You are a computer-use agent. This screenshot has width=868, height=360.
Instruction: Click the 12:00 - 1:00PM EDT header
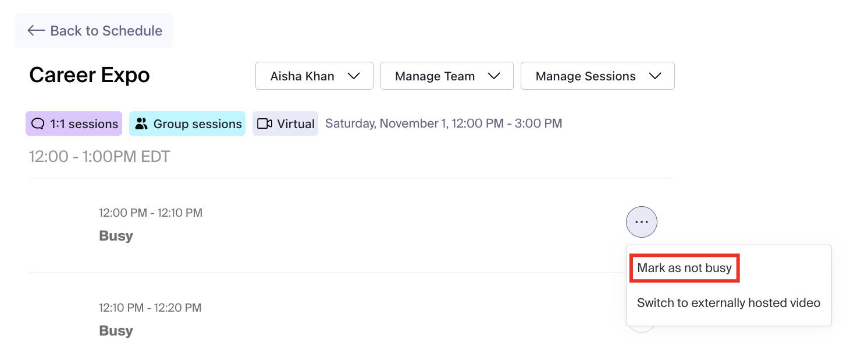99,157
